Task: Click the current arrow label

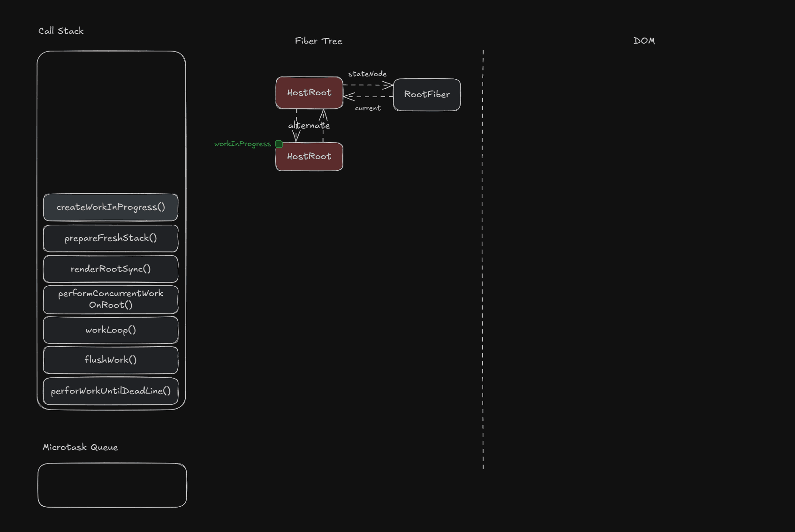Action: [x=368, y=108]
